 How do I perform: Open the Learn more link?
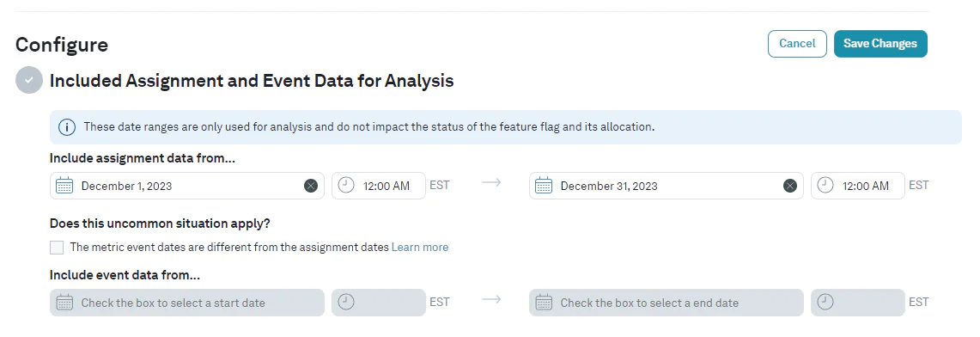(x=419, y=247)
